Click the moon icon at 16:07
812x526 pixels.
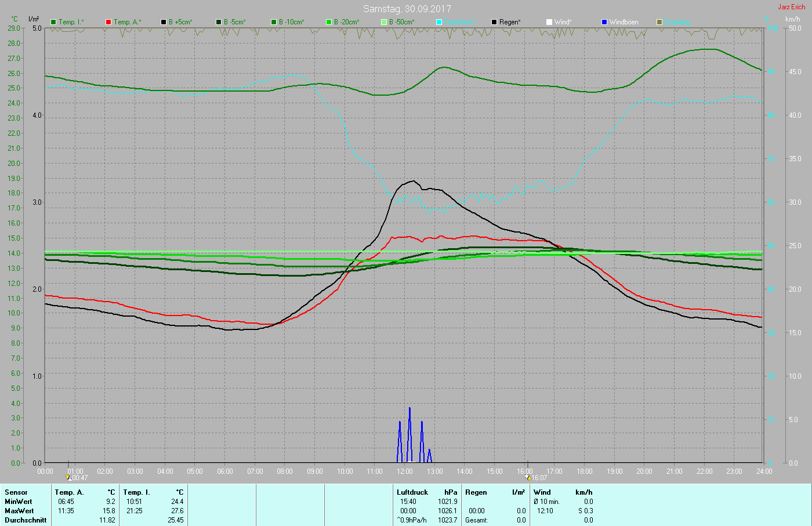coord(528,477)
